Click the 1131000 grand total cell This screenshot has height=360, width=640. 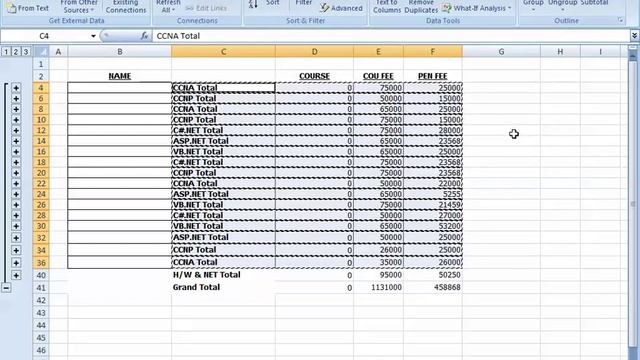(378, 287)
